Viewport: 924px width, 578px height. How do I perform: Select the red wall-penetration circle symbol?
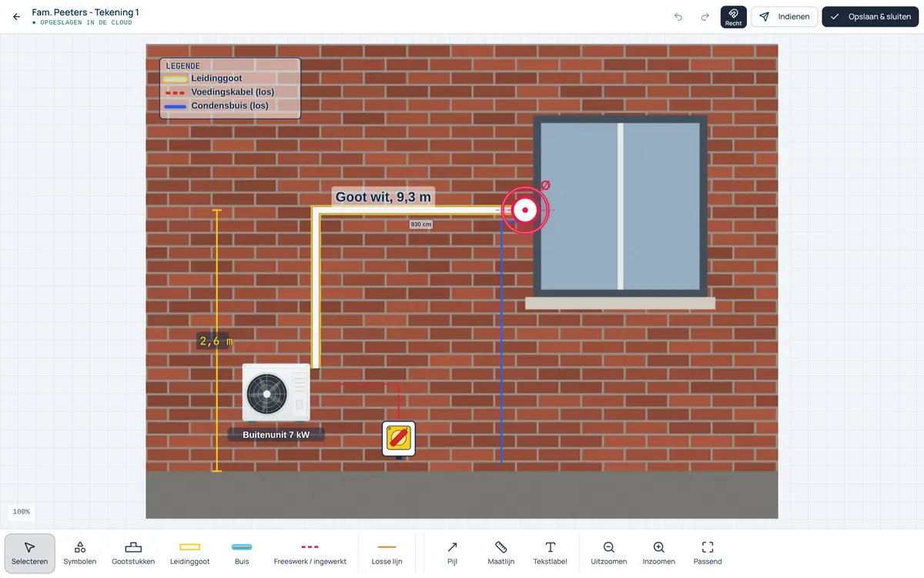click(525, 210)
